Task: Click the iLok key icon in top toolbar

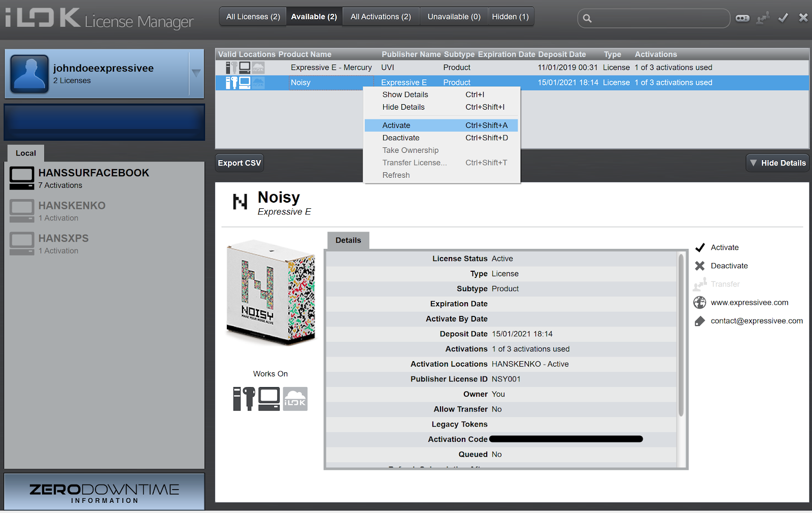Action: [x=742, y=18]
